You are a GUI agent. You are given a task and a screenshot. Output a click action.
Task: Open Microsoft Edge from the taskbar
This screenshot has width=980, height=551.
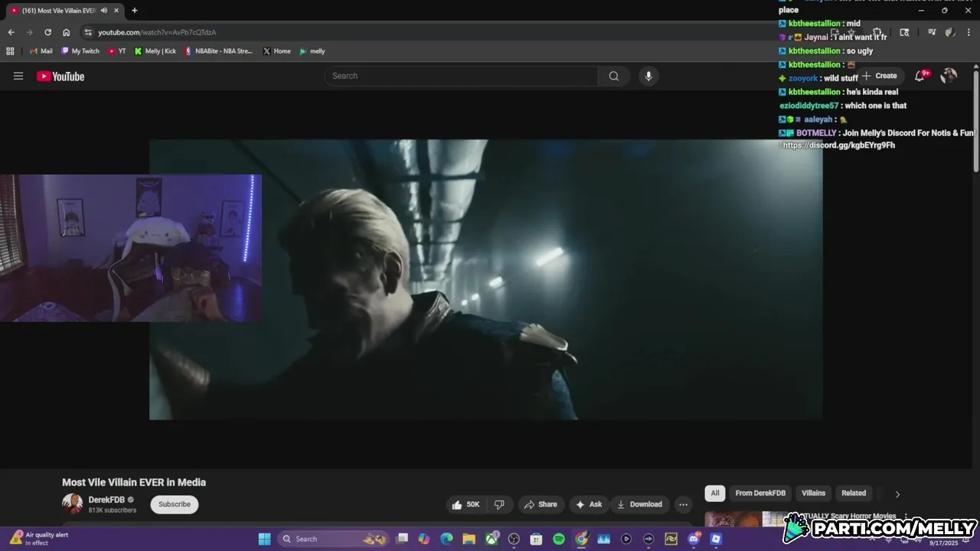point(446,539)
